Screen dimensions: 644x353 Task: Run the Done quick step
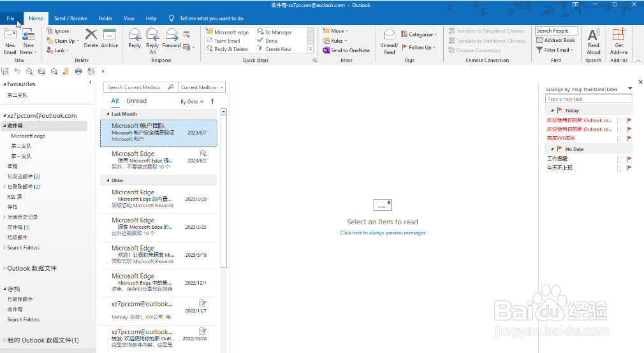[267, 41]
